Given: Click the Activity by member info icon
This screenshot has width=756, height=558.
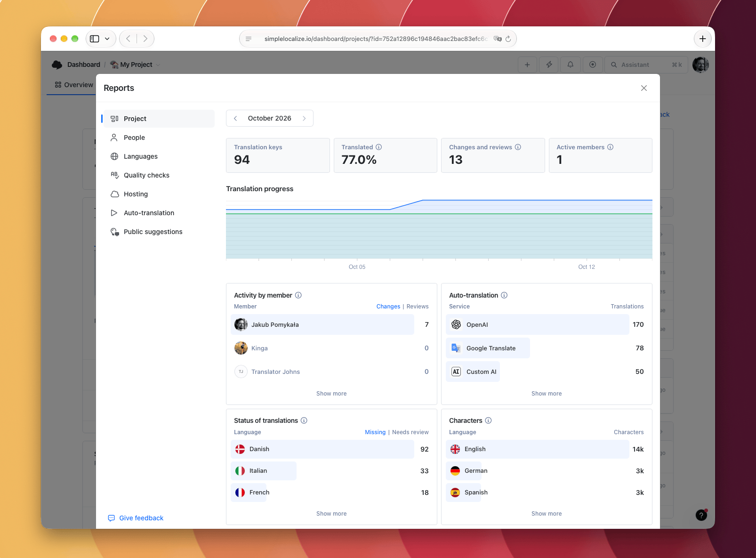Looking at the screenshot, I should pos(298,295).
